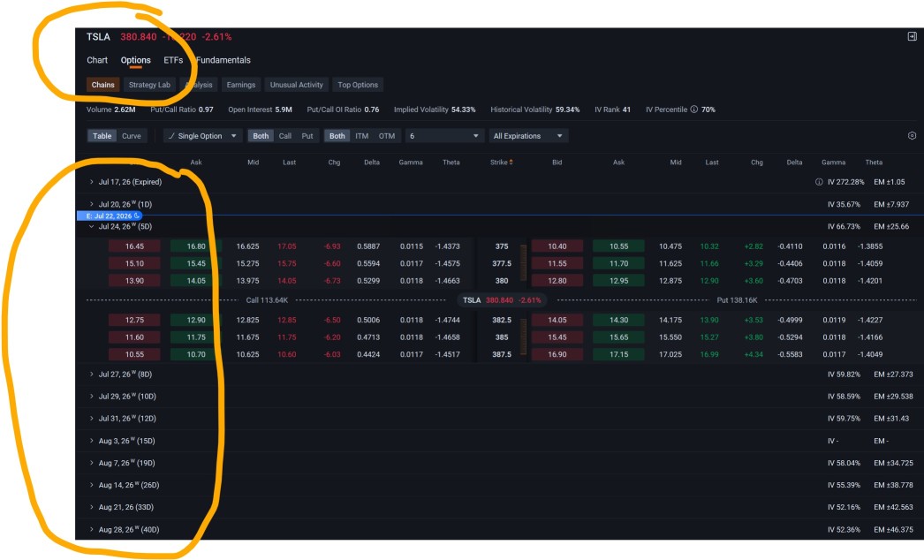The width and height of the screenshot is (924, 560).
Task: Open the Single Option strategy dropdown
Action: pos(202,136)
